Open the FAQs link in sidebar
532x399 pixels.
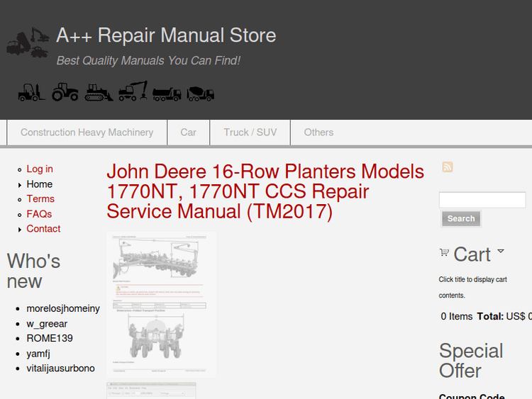point(39,214)
